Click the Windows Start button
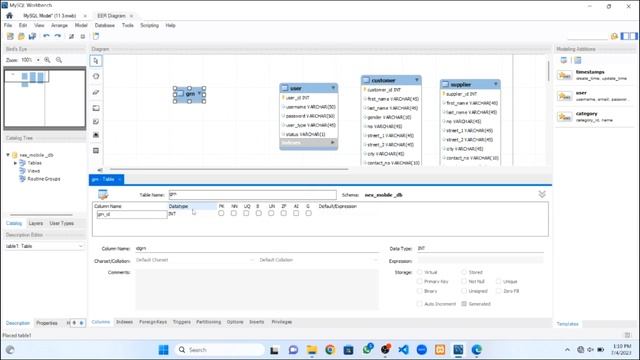 164,350
